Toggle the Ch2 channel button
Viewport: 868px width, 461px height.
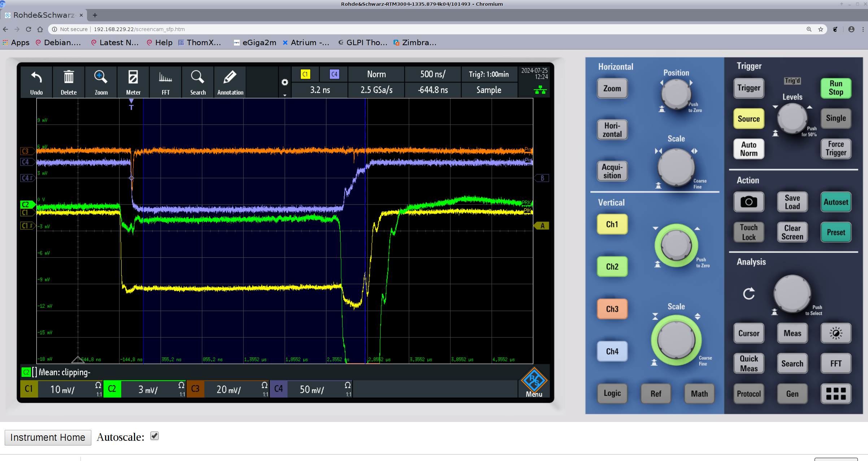(612, 267)
